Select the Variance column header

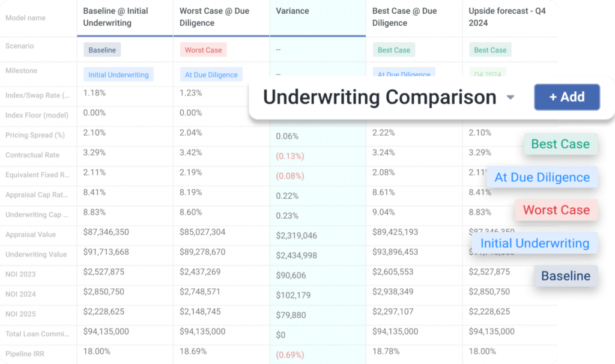pos(292,10)
